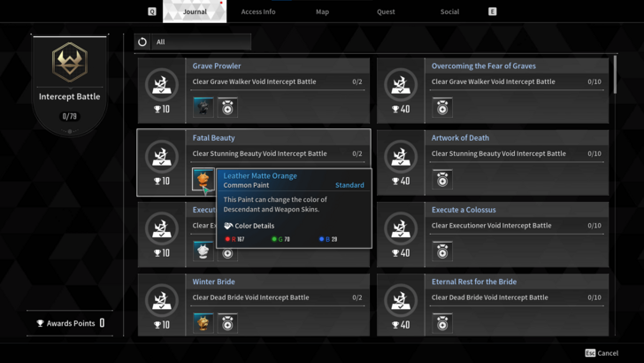This screenshot has width=644, height=363.
Task: Click the Winter Bride paint reward icon
Action: tap(203, 323)
